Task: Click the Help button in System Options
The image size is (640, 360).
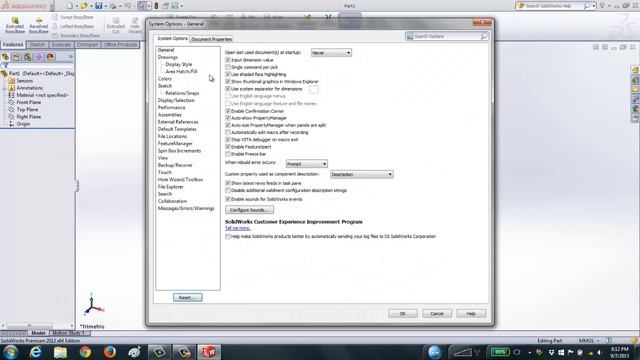Action: pos(471,313)
